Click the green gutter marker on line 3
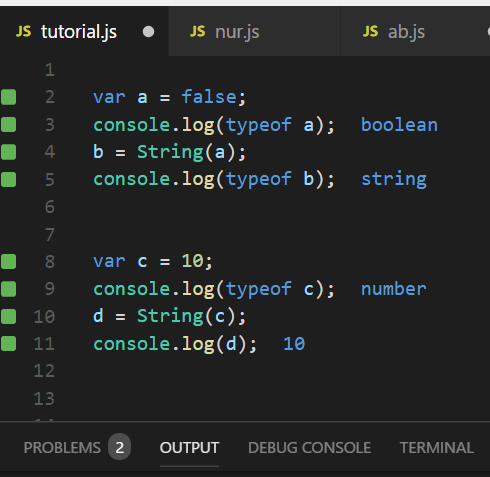The image size is (490, 477). [8, 125]
